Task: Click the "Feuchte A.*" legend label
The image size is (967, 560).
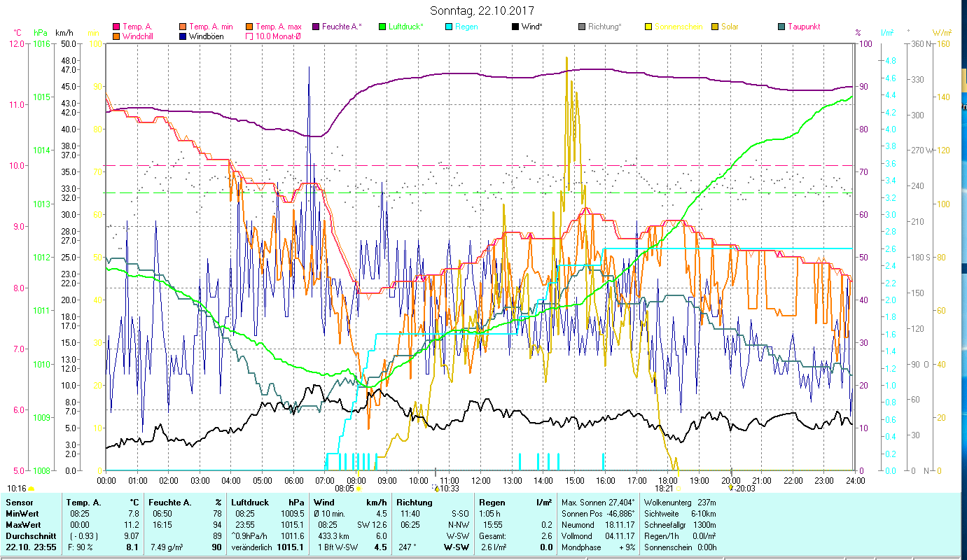Action: point(342,27)
